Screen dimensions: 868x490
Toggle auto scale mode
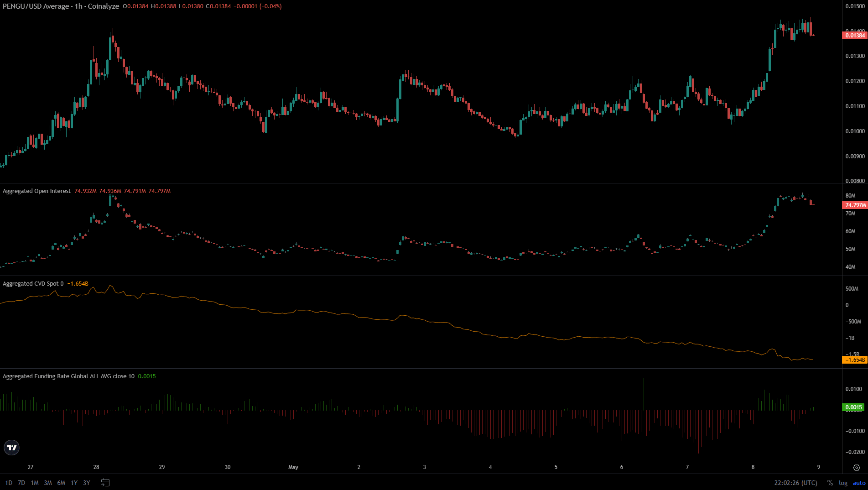click(859, 483)
